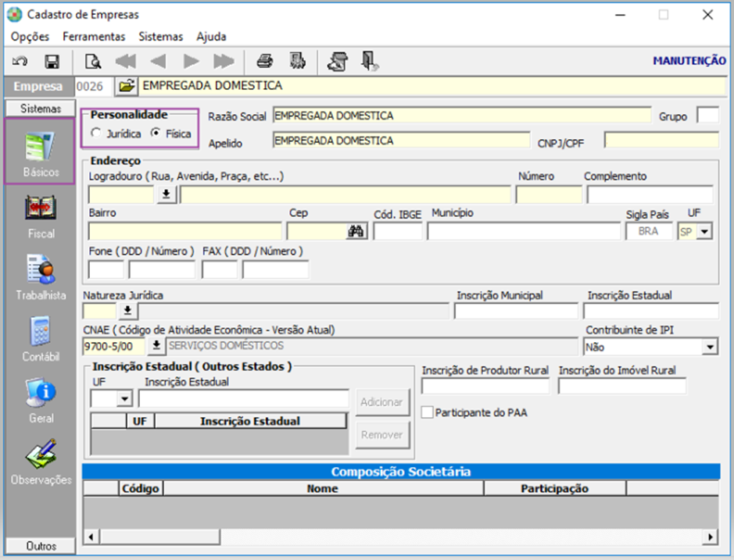Click the exit door toolbar icon
The height and width of the screenshot is (560, 734).
click(369, 61)
